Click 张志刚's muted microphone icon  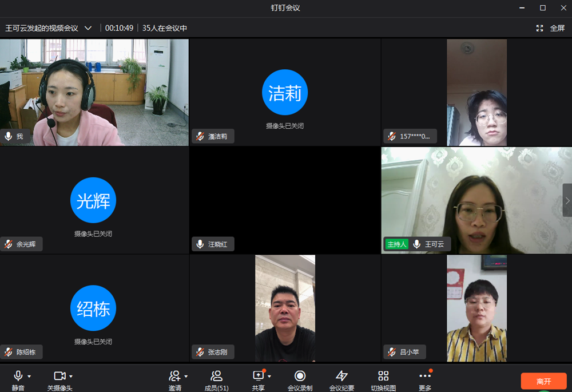[200, 352]
